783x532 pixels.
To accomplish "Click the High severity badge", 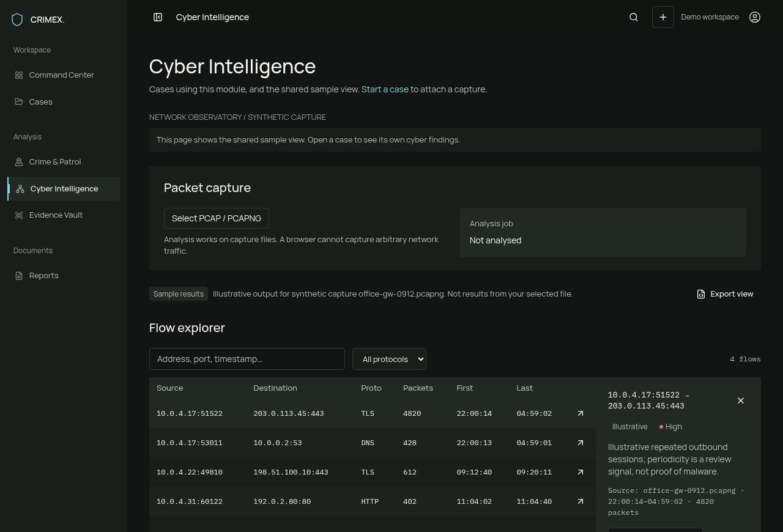I will [x=670, y=427].
